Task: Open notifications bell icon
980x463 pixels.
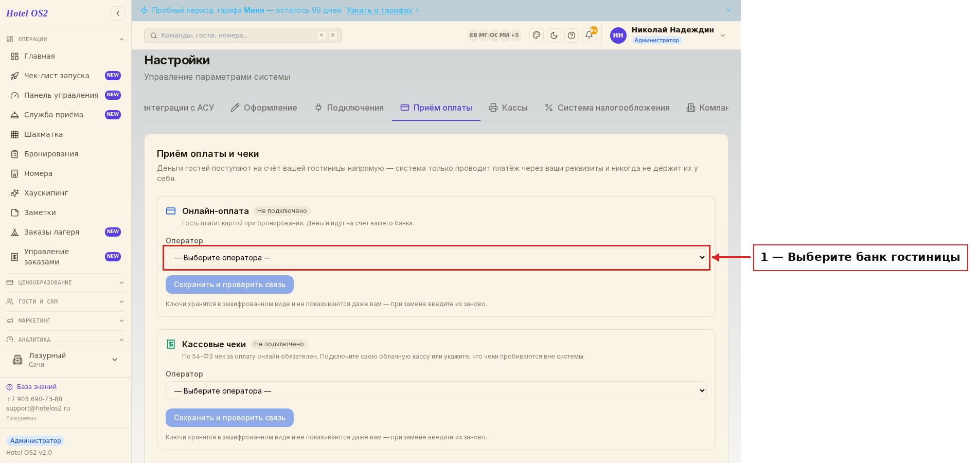Action: pyautogui.click(x=589, y=35)
